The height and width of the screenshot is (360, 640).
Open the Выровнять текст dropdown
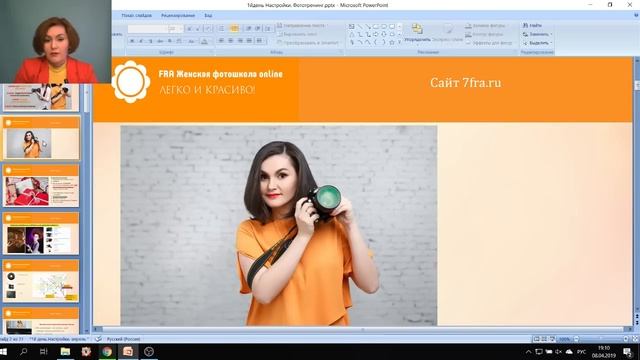click(298, 34)
